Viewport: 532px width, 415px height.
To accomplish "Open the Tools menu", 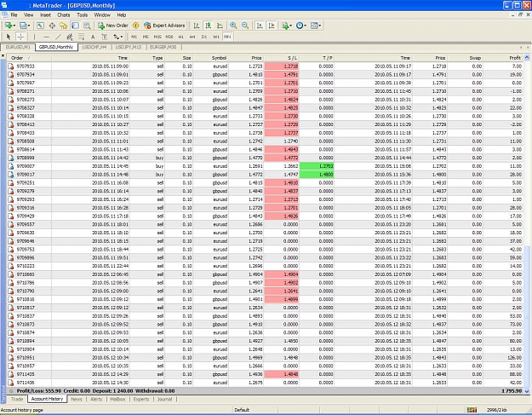I will (x=82, y=15).
